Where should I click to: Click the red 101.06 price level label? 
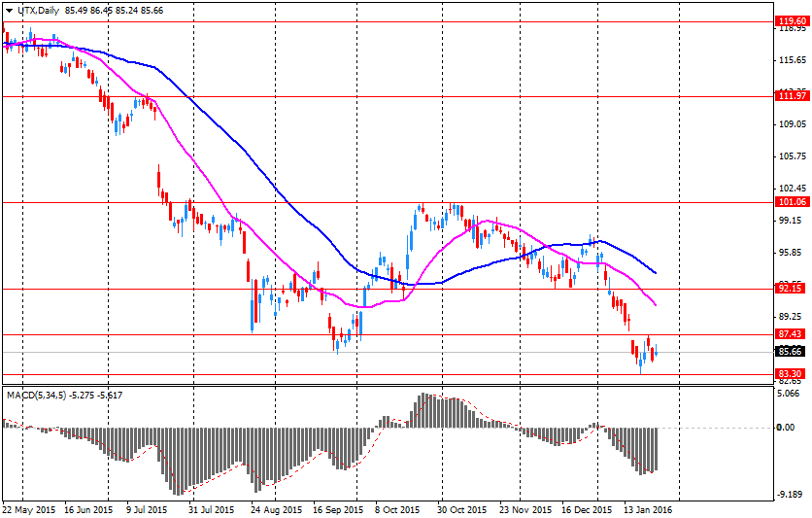point(793,202)
